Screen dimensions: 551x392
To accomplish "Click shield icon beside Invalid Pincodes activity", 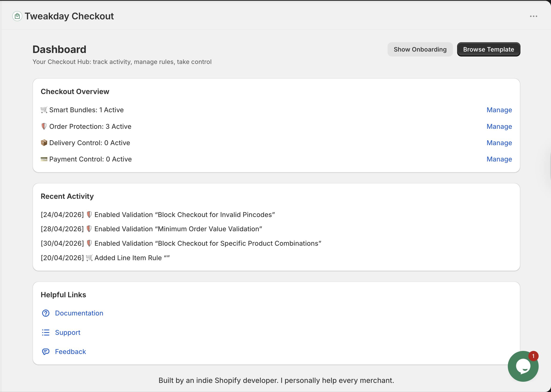I will point(89,215).
